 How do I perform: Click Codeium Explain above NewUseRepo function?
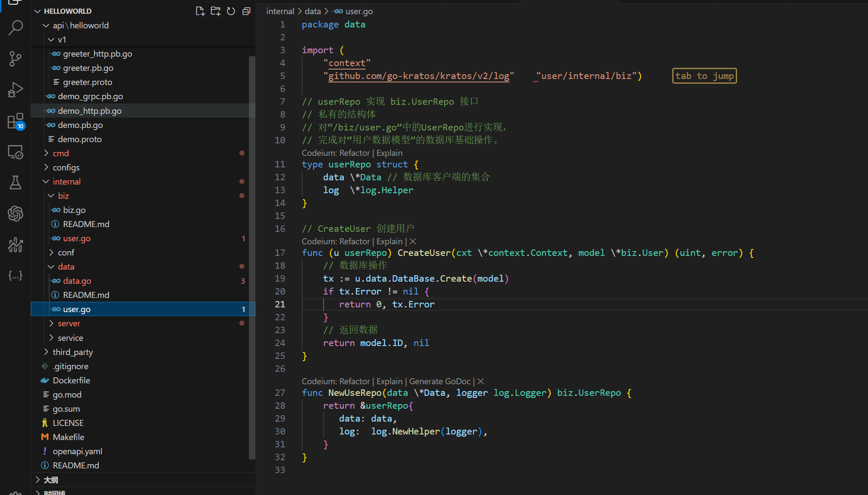(x=389, y=381)
